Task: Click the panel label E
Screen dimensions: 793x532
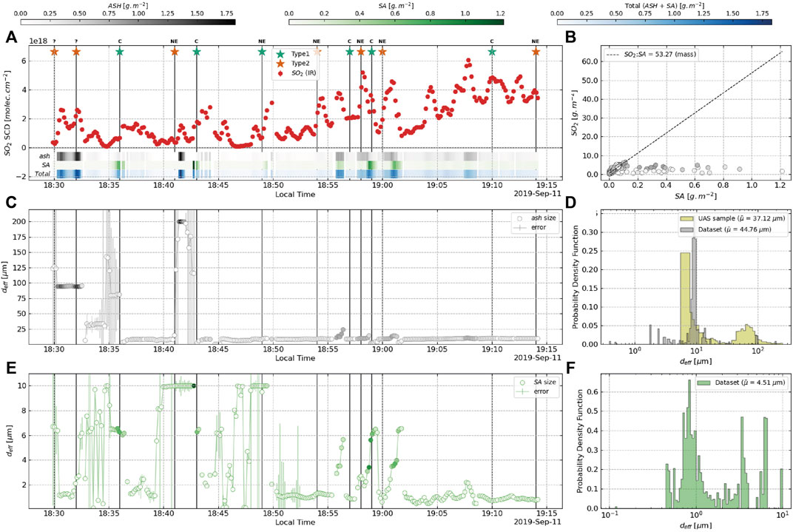Action: [11, 368]
